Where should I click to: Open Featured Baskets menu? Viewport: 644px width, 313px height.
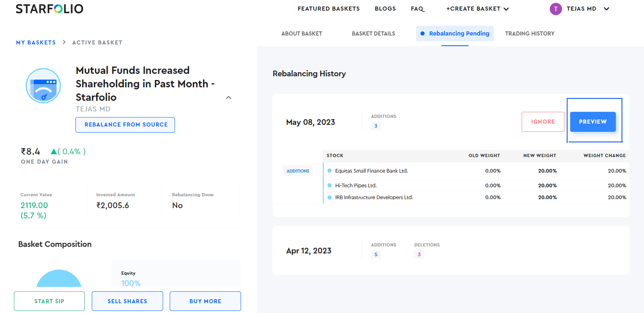click(328, 9)
